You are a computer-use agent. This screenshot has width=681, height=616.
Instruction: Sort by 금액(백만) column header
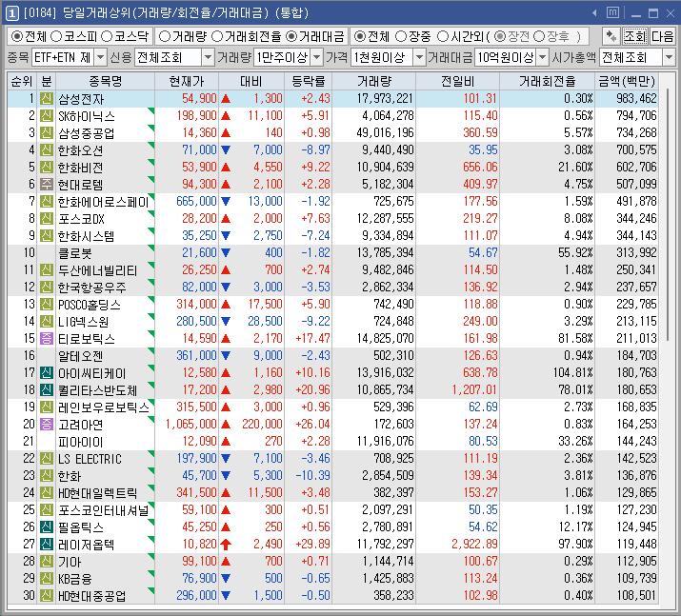pos(627,81)
